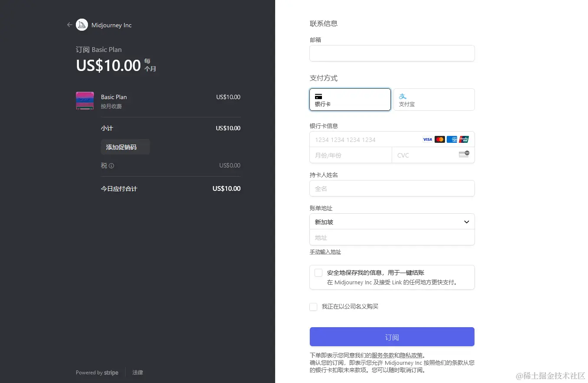Viewport: 588px width, 383px height.
Task: Click the 联系信息 heading
Action: (324, 23)
